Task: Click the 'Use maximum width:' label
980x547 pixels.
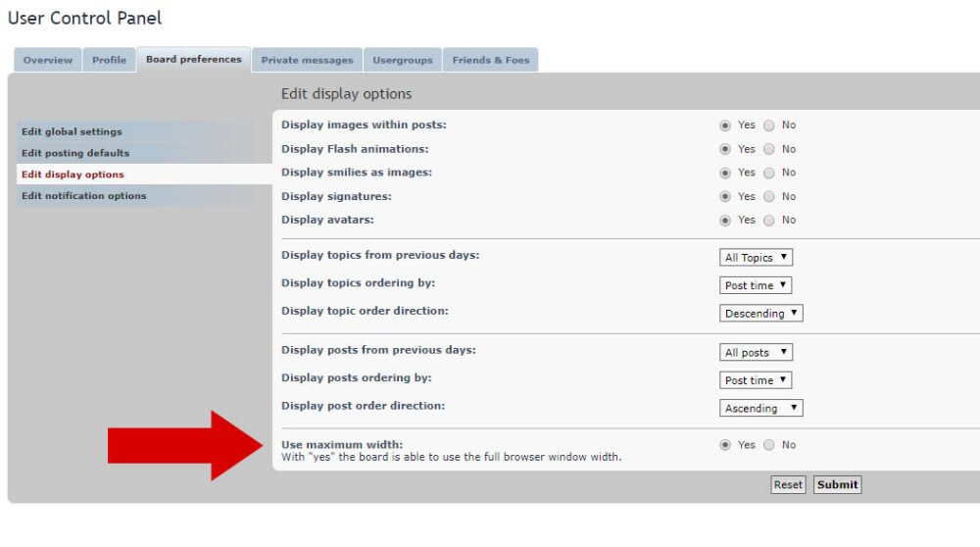Action: pyautogui.click(x=342, y=444)
